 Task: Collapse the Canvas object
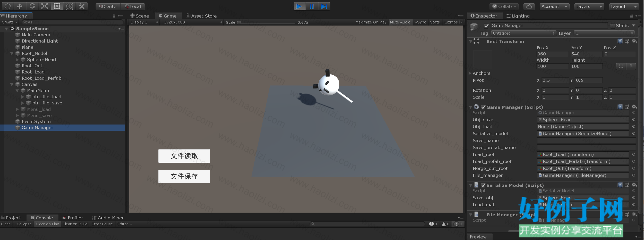12,85
